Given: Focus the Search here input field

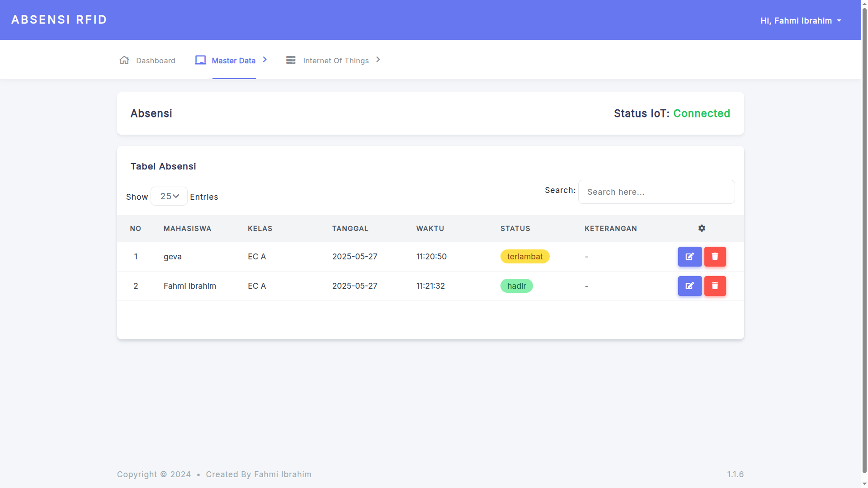Looking at the screenshot, I should click(x=656, y=192).
